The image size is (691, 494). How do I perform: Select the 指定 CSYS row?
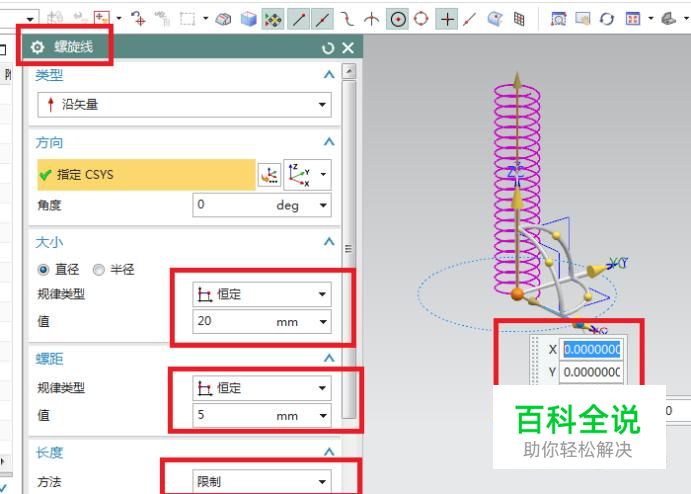click(146, 175)
